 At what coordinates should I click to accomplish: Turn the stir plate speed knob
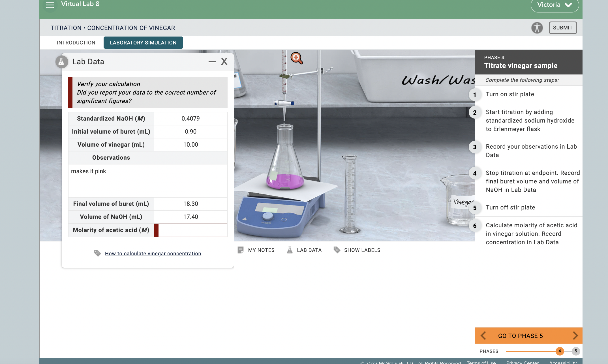(x=267, y=216)
